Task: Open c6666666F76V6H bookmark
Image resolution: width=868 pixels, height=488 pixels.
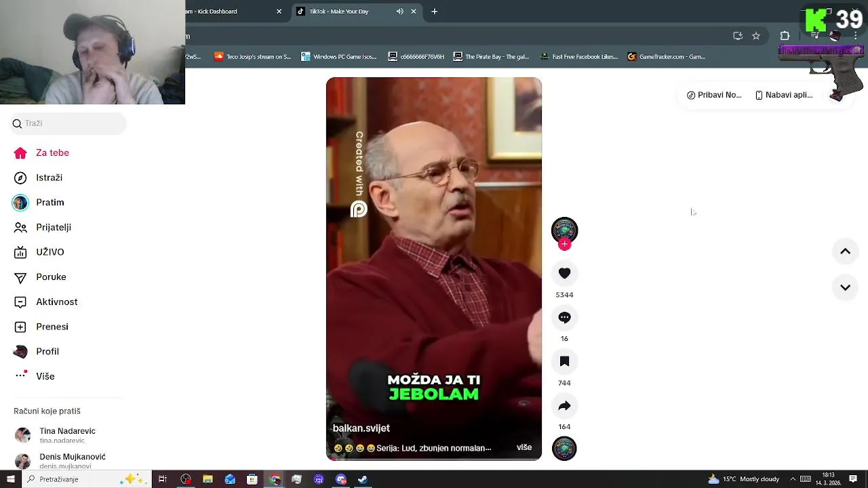Action: (416, 57)
